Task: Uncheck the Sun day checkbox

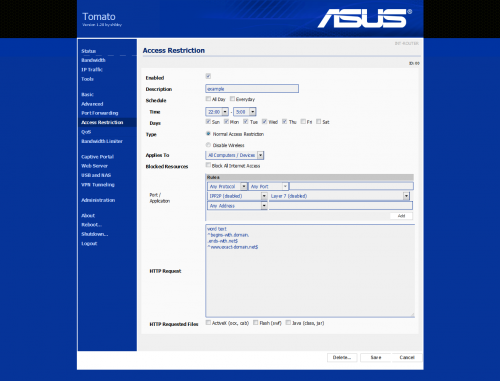Action: [x=208, y=121]
